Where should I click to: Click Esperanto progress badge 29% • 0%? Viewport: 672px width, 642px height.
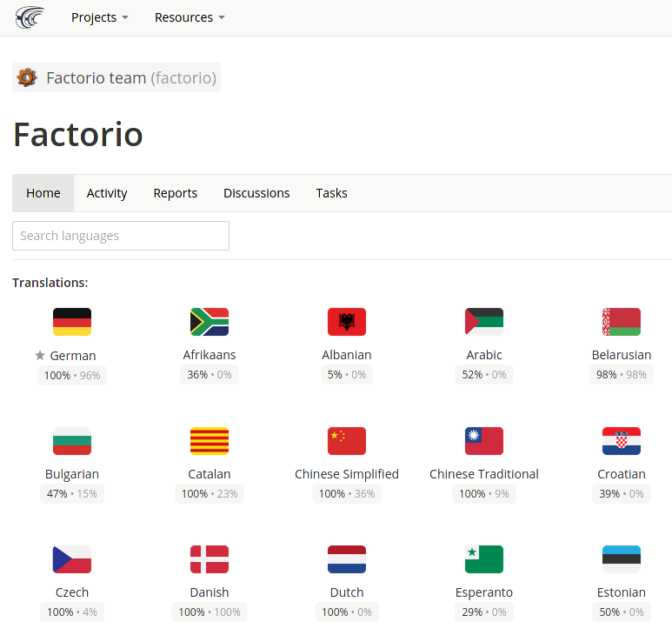484,612
